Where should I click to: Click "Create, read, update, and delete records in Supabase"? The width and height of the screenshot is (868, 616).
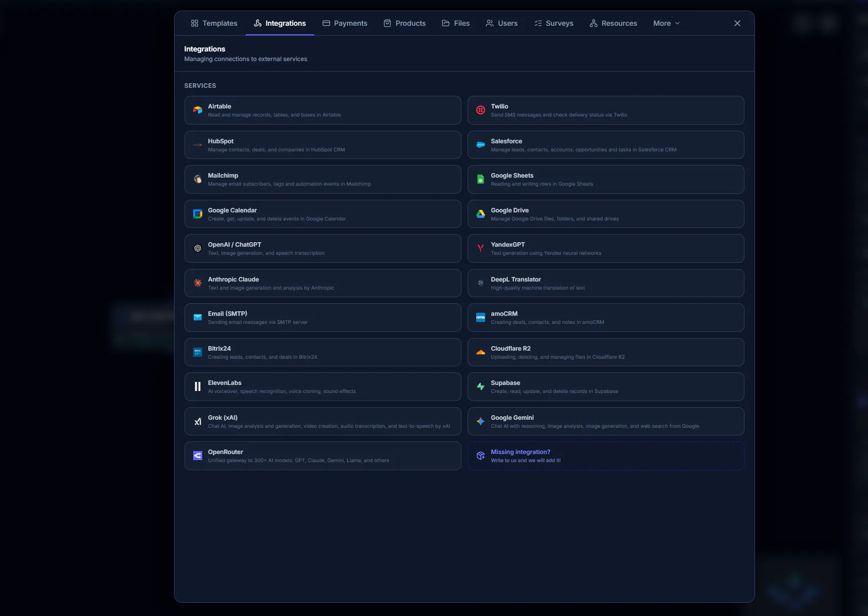(x=554, y=391)
